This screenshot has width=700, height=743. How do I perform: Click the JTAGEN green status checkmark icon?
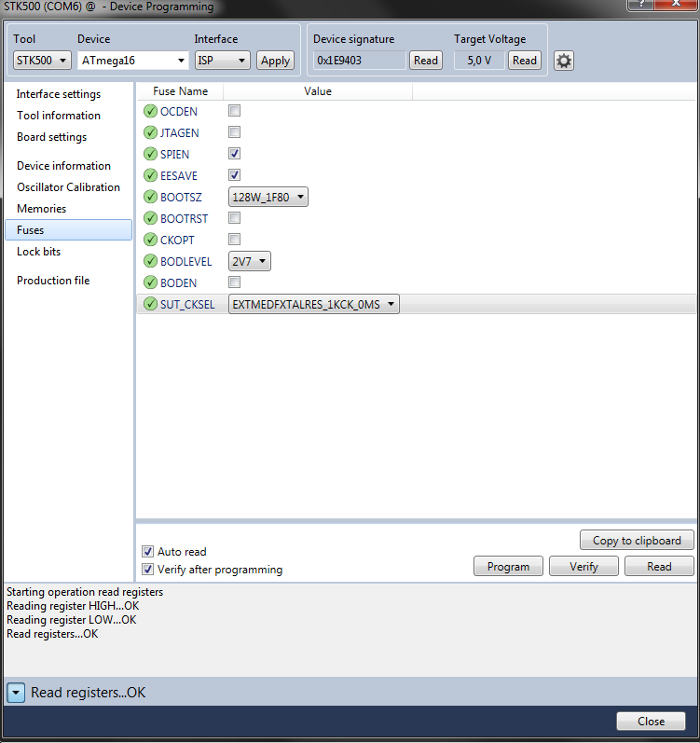coord(150,132)
